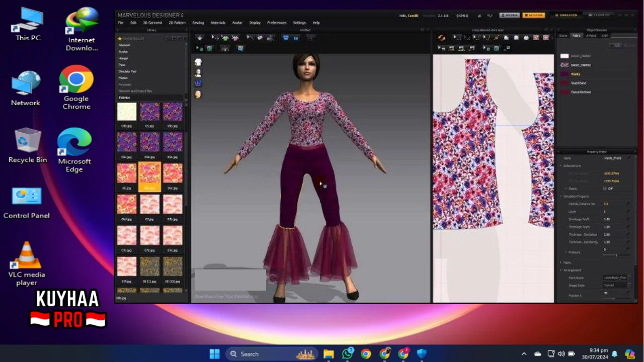
Task: Switch to Simulation mode button
Action: pos(567,15)
